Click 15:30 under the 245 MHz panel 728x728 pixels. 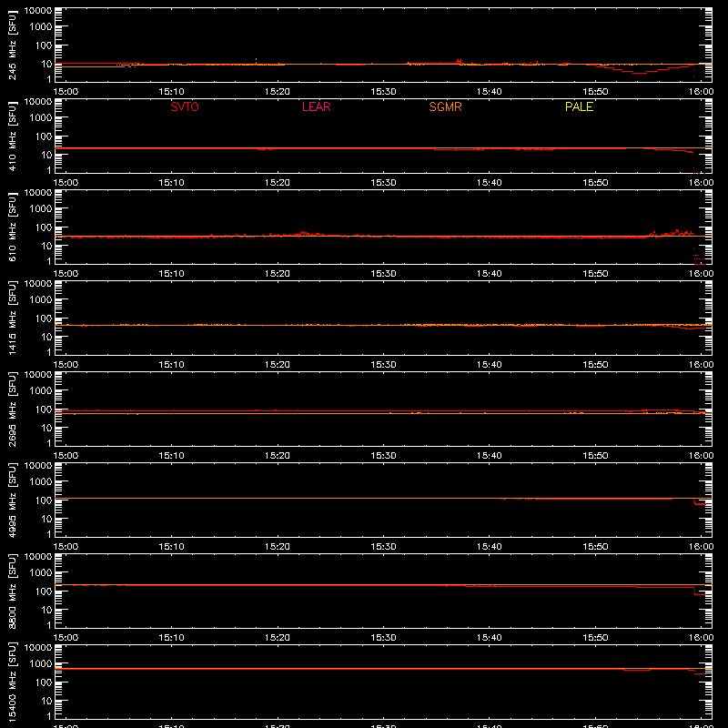(x=383, y=92)
